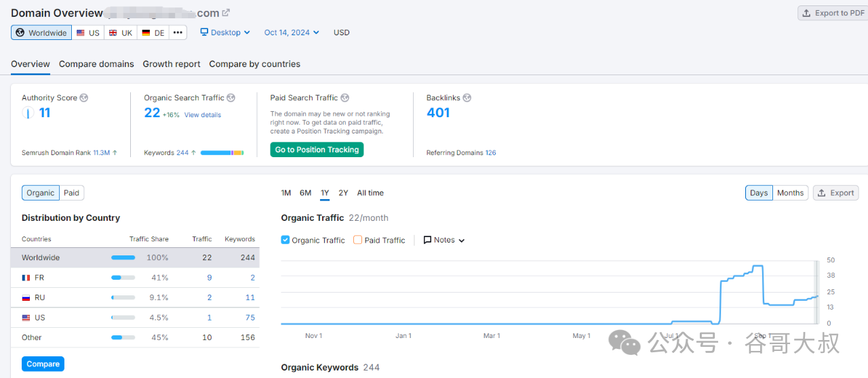The image size is (868, 378).
Task: Open the View details link
Action: (203, 115)
